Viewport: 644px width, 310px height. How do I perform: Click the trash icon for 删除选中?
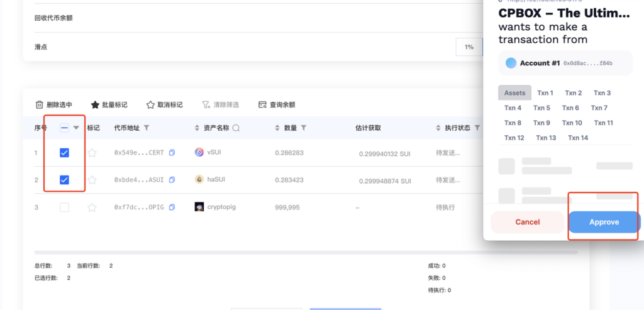[x=39, y=105]
